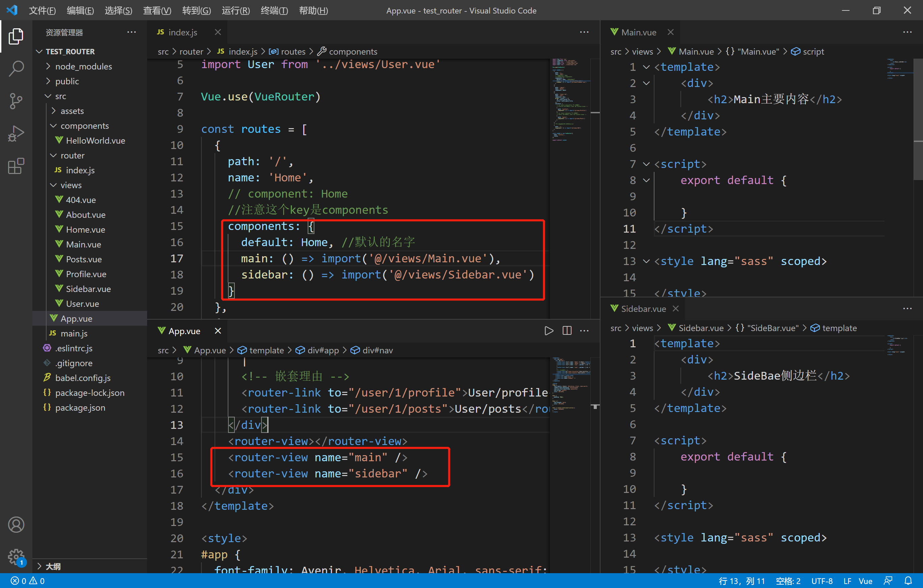
Task: Open package.json in explorer
Action: tap(90, 408)
